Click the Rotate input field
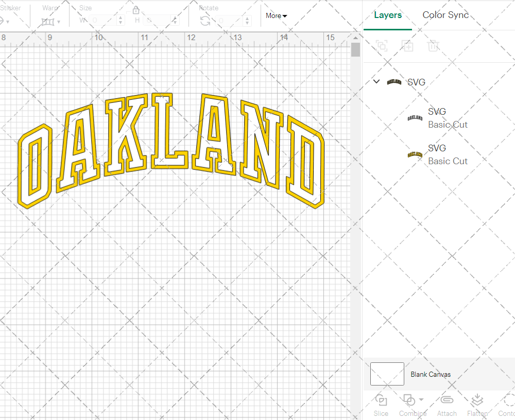515x420 pixels. [x=230, y=21]
